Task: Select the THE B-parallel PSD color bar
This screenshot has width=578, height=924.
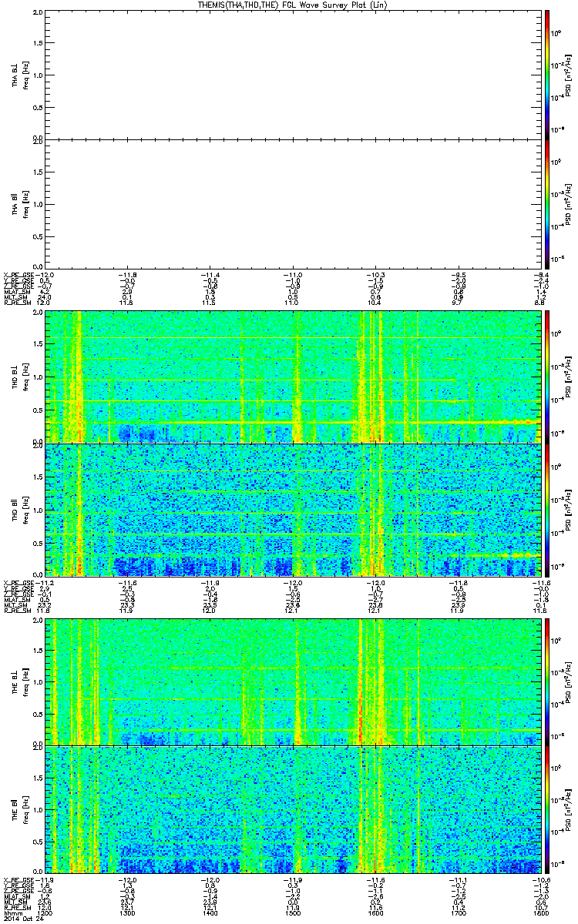Action: point(547,809)
